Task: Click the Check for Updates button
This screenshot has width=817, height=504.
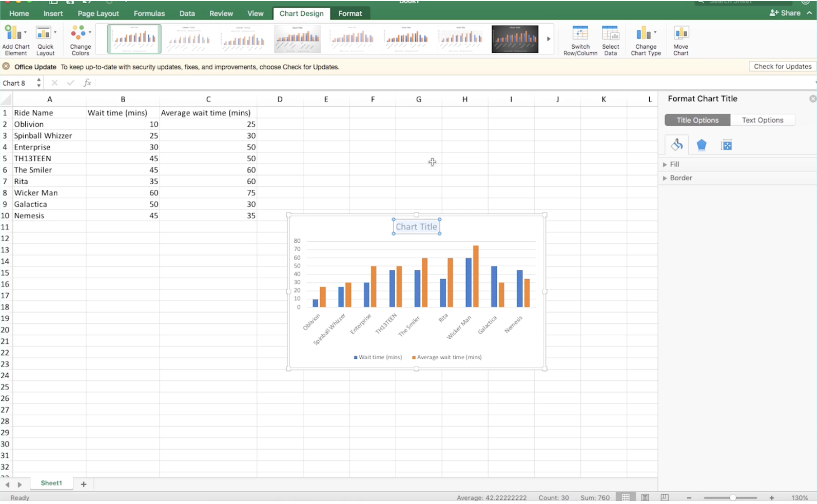Action: click(782, 67)
